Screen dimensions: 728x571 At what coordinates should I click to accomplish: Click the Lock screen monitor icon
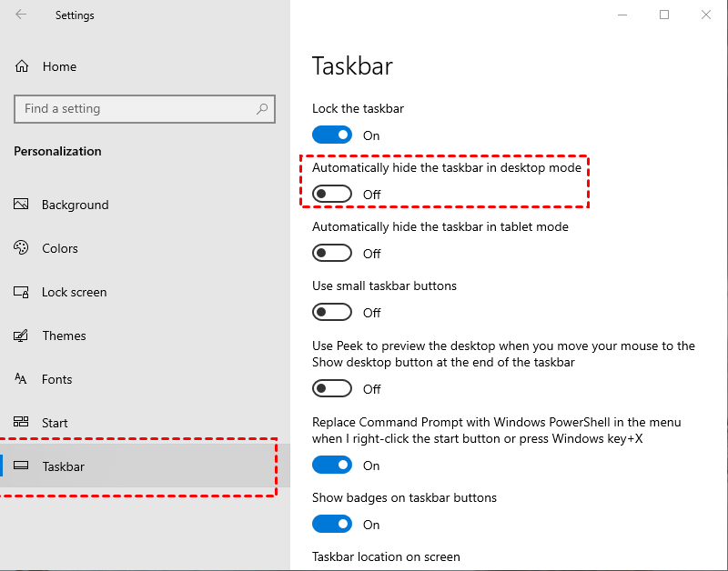click(x=22, y=292)
